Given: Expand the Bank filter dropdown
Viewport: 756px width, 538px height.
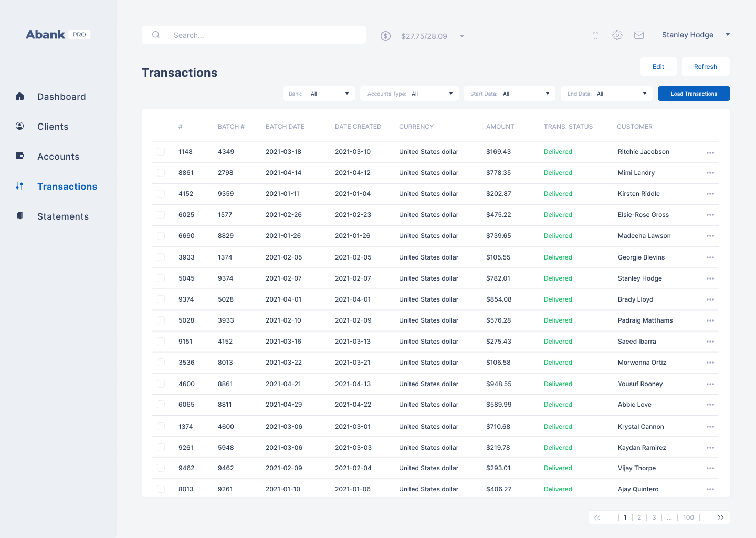Looking at the screenshot, I should click(x=319, y=94).
